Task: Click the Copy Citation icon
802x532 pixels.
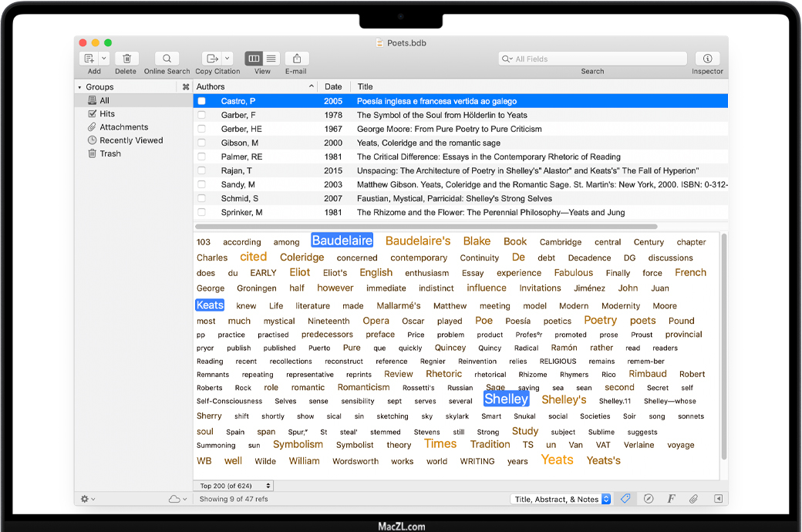Action: click(x=211, y=59)
